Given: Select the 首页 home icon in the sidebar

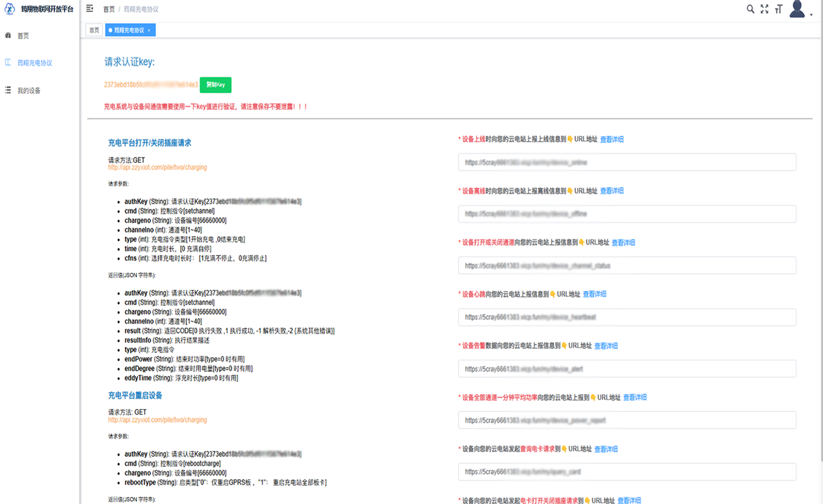Looking at the screenshot, I should point(7,36).
